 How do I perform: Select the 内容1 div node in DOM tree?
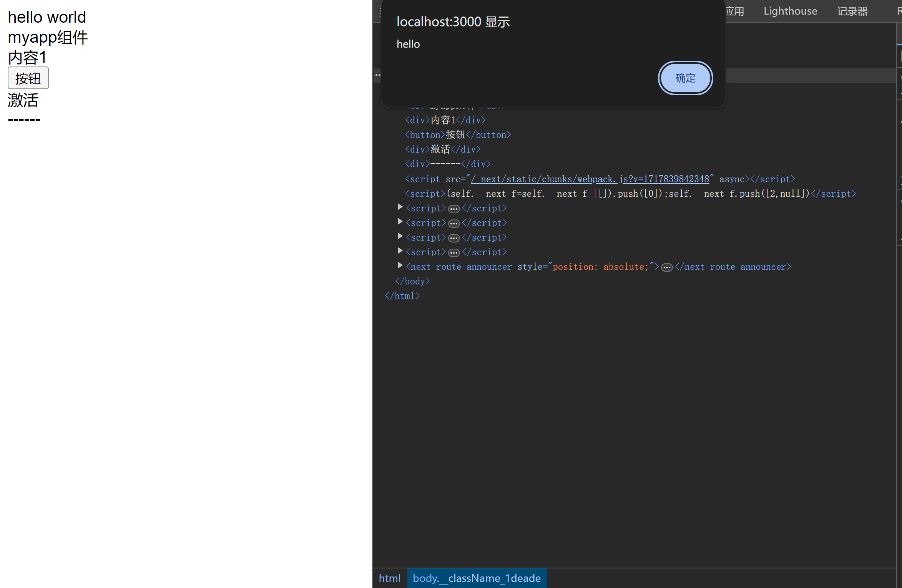click(445, 120)
